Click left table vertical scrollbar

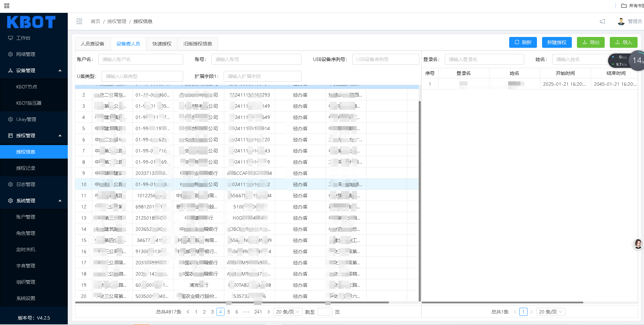(420, 201)
